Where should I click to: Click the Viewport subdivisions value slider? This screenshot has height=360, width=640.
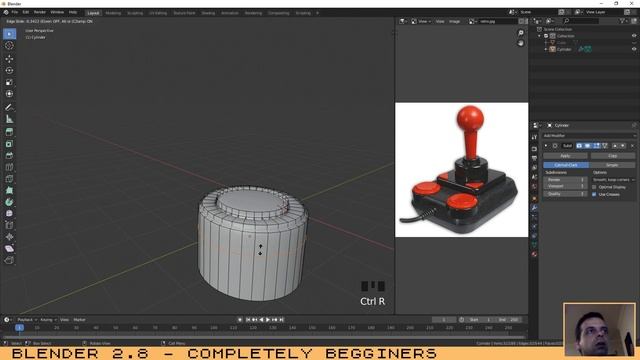click(565, 186)
